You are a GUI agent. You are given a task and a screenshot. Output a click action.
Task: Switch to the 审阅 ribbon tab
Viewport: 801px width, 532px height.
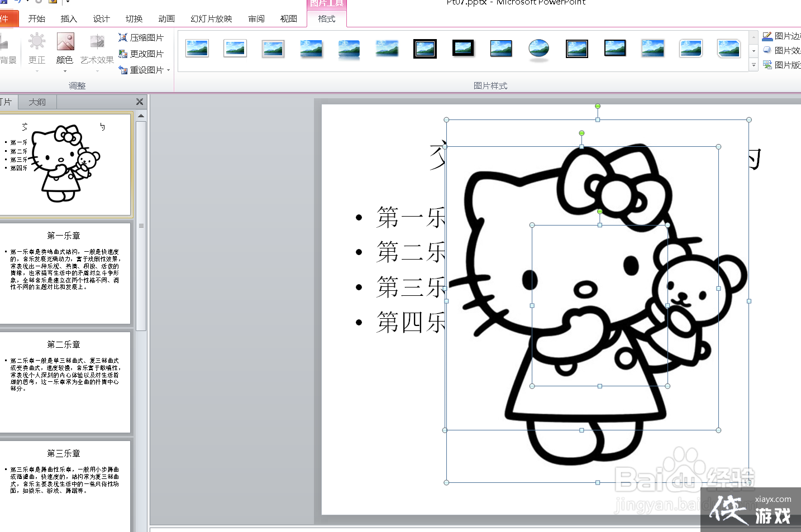[x=256, y=18]
